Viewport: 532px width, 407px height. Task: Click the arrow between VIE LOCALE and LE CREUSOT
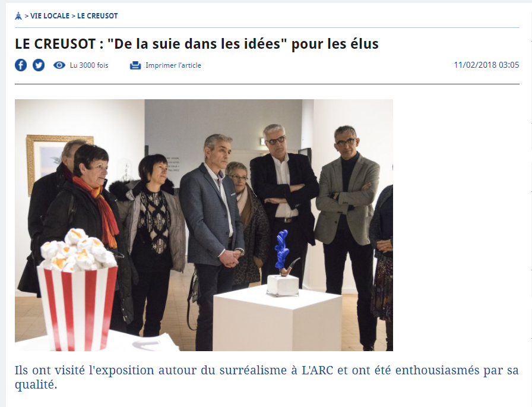coord(73,16)
